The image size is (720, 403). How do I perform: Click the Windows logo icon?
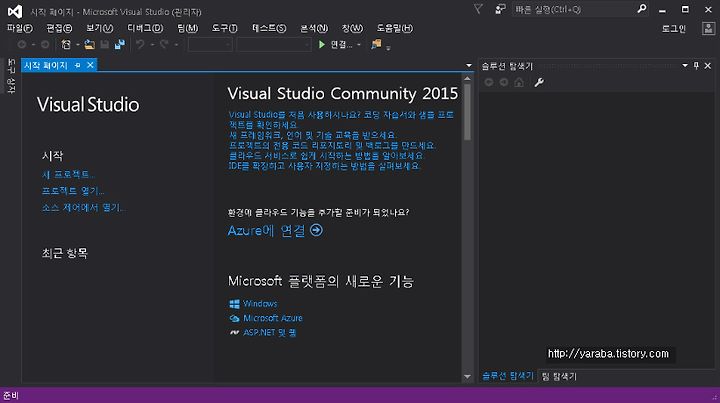(x=234, y=304)
